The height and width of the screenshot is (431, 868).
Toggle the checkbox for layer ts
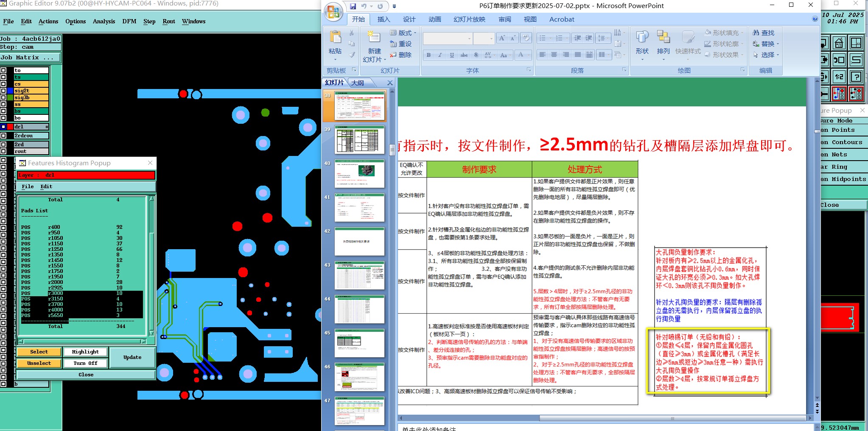[3, 77]
